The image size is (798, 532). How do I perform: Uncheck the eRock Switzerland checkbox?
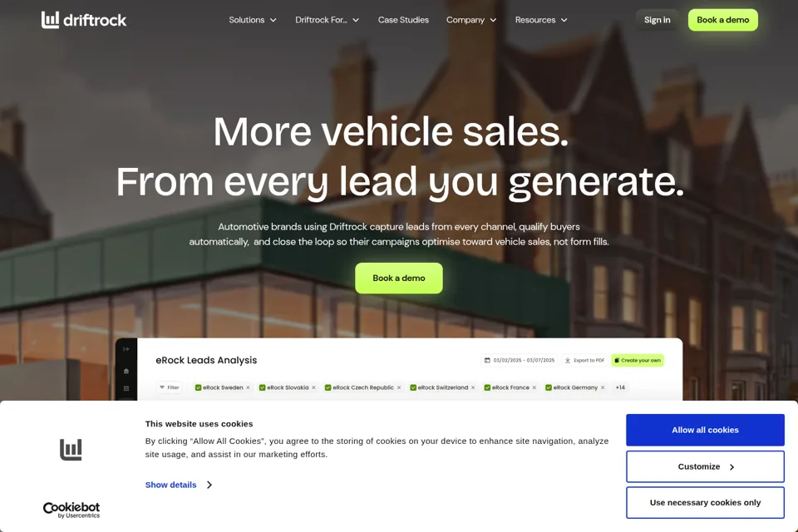pos(413,387)
